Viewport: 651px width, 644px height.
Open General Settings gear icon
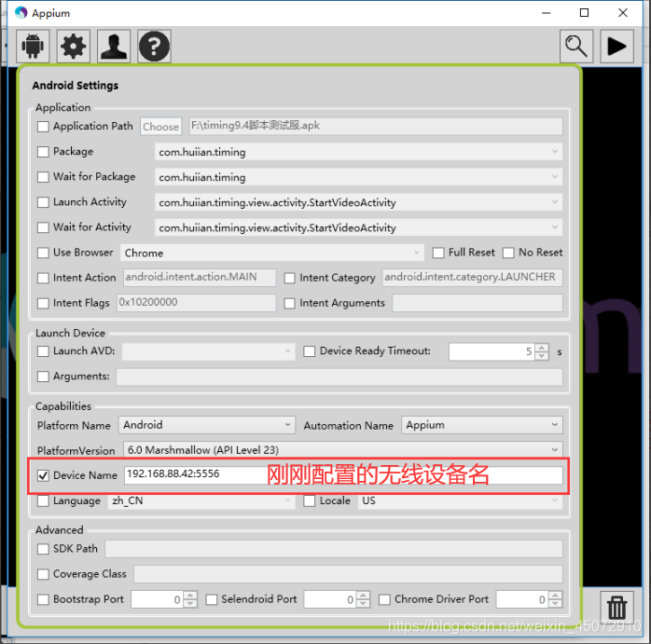(x=73, y=46)
